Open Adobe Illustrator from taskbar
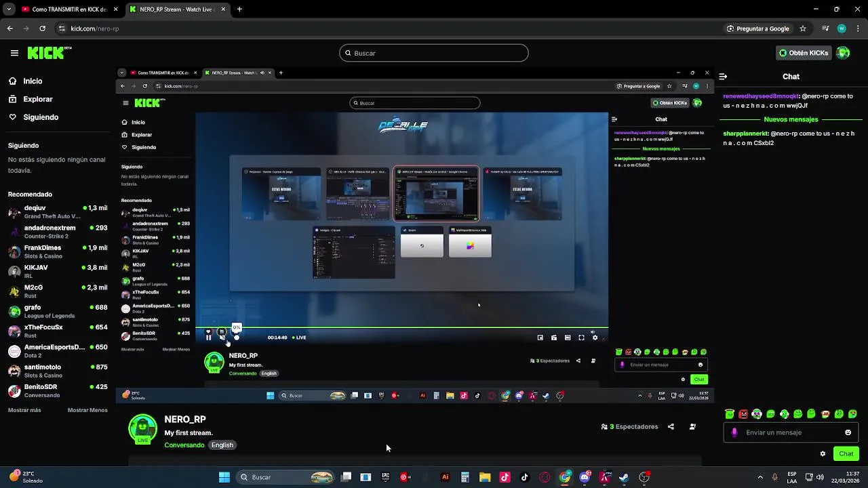 click(445, 477)
